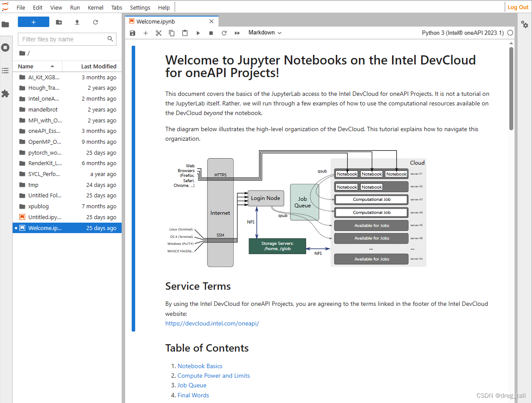The image size is (532, 403).
Task: Select the Intel_oneA... folder
Action: [x=67, y=99]
